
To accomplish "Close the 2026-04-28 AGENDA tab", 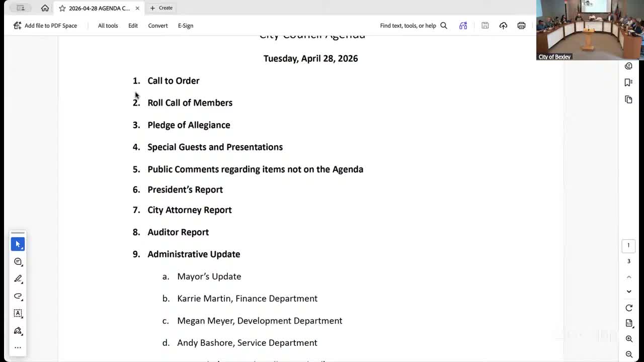I will pyautogui.click(x=137, y=8).
